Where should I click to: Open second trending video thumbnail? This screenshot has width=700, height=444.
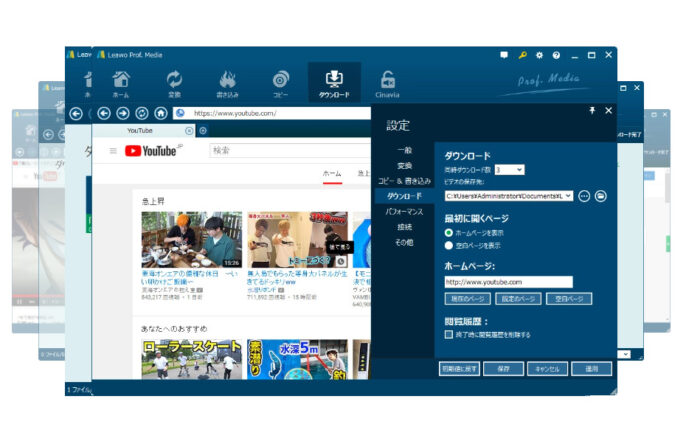(297, 240)
